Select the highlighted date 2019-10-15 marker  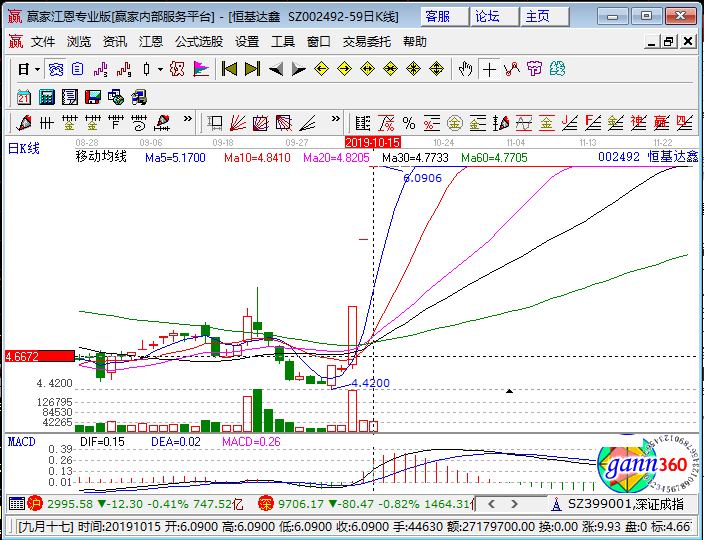pos(373,143)
